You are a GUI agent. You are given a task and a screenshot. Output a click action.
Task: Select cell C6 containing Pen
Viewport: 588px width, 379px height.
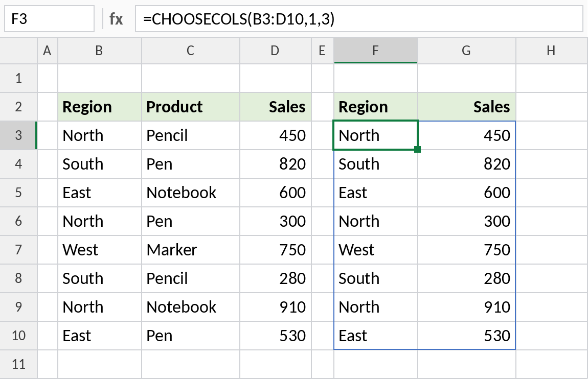191,221
